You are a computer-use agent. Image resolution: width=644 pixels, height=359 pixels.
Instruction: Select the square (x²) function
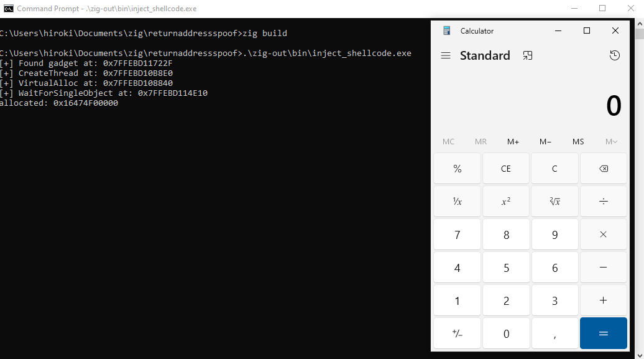pos(506,201)
